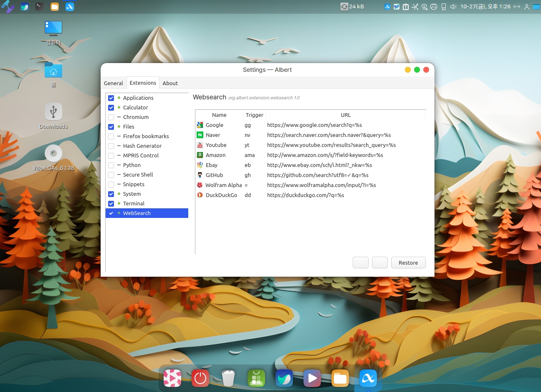Open the terminal icon in top panel
Viewport: 541px width, 392px height.
pos(39,6)
